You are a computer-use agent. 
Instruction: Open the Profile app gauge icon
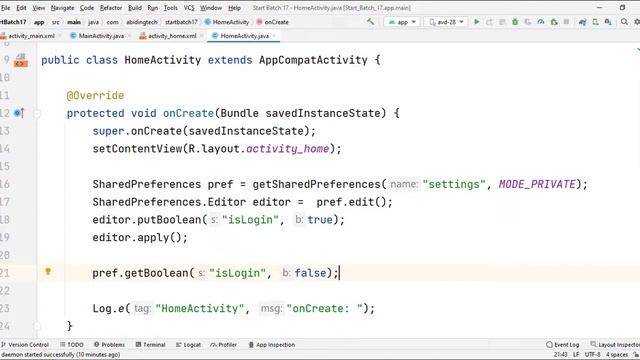pyautogui.click(x=541, y=22)
